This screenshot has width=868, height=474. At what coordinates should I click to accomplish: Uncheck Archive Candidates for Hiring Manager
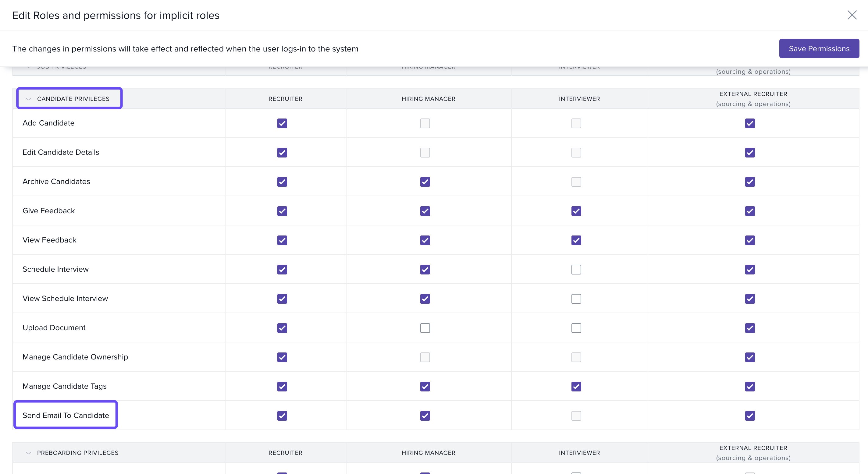pyautogui.click(x=425, y=182)
